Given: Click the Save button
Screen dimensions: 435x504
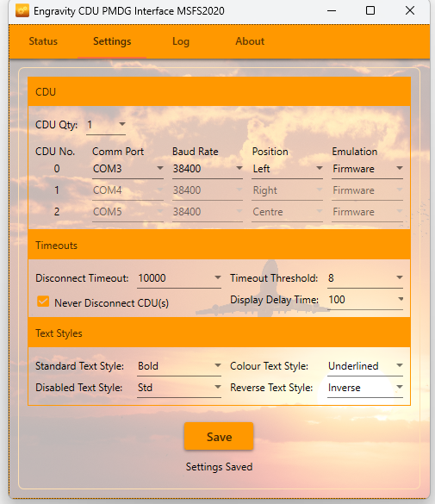Looking at the screenshot, I should 219,437.
